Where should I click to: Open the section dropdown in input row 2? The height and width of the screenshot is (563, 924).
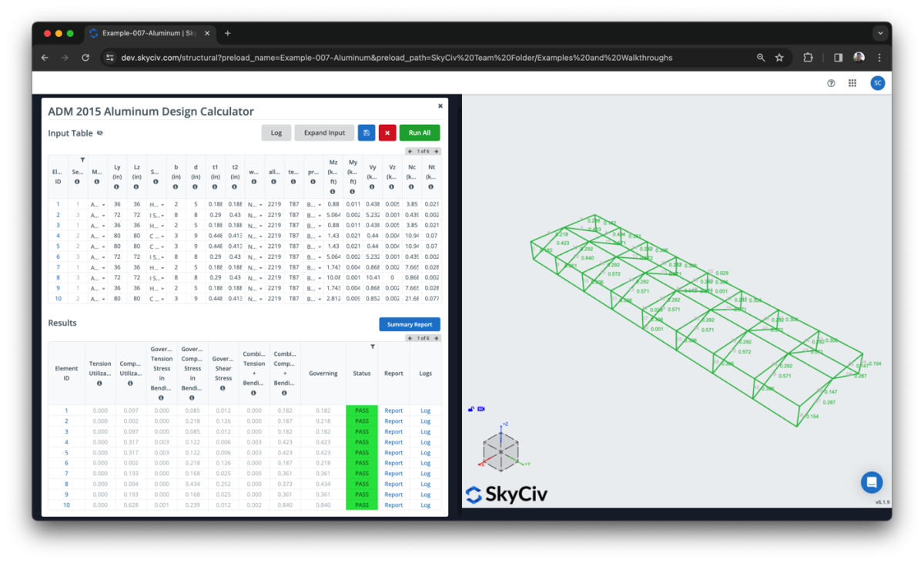point(162,216)
